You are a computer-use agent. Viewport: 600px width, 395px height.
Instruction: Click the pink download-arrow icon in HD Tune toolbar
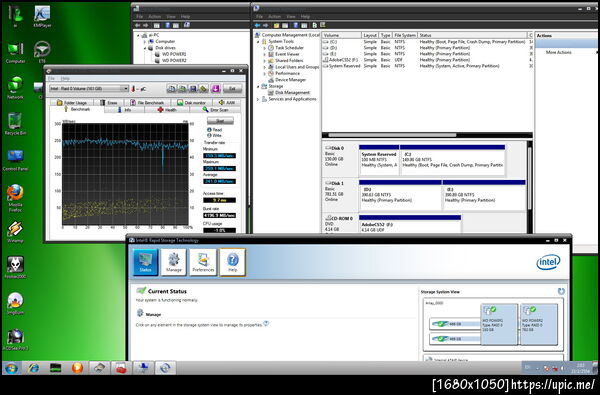(215, 89)
